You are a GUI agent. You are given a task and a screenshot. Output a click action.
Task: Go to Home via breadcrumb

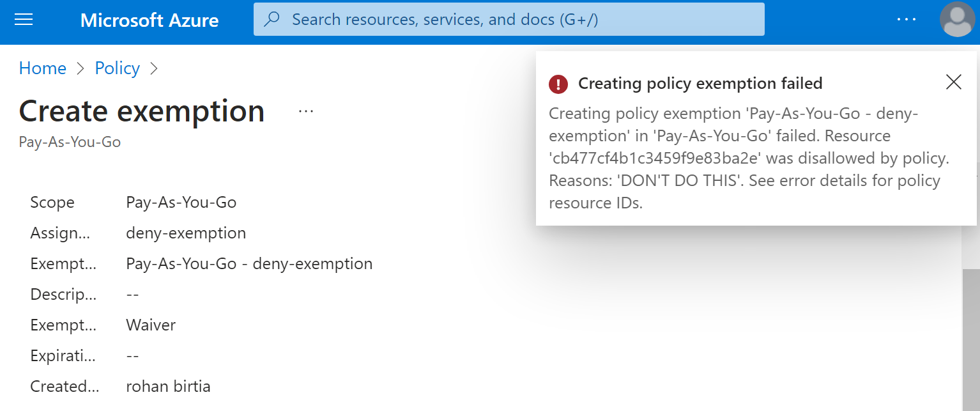(43, 68)
